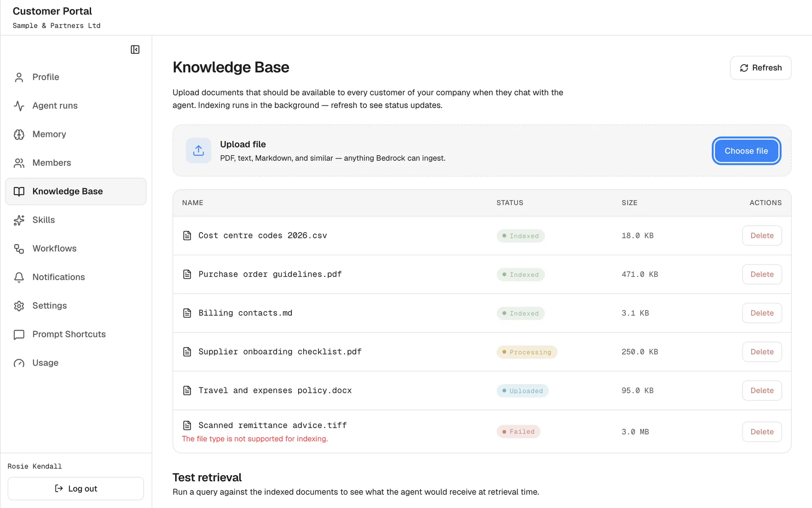Click the Agent runs activity icon
This screenshot has height=508, width=812.
tap(19, 106)
